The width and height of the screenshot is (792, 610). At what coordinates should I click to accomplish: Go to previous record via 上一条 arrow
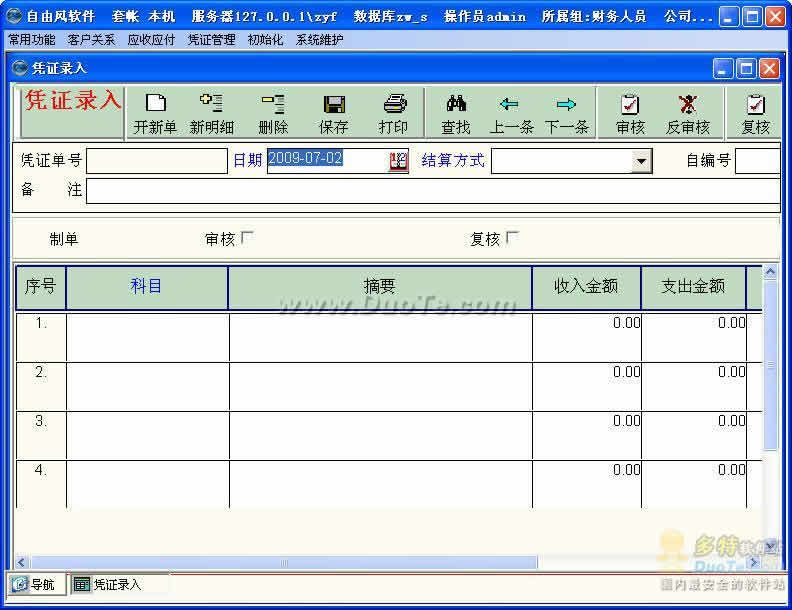point(509,104)
